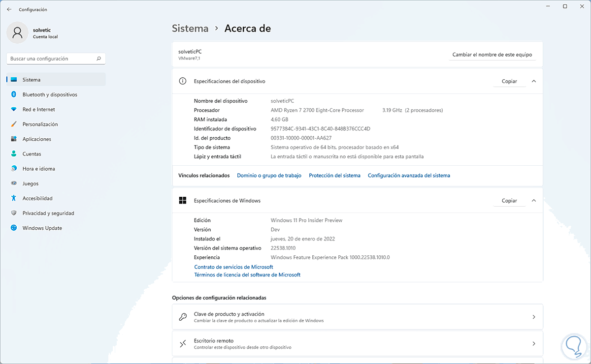Select the Red e Internet wifi icon
Image resolution: width=591 pixels, height=364 pixels.
13,109
